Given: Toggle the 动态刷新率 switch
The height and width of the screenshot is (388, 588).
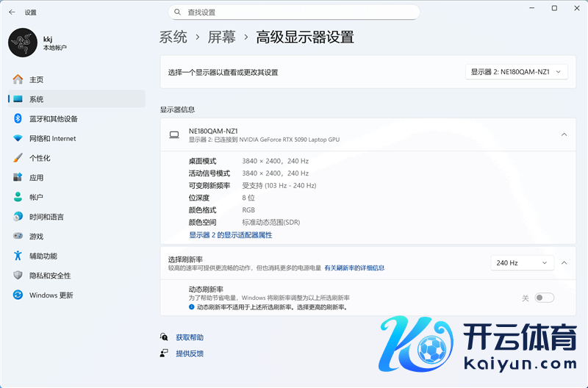Looking at the screenshot, I should pos(544,298).
